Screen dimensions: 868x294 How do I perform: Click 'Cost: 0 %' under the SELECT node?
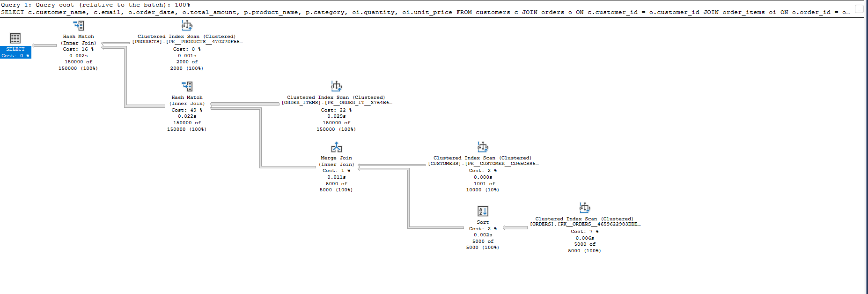15,55
